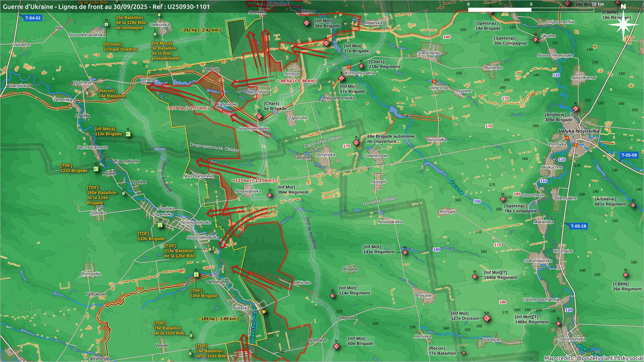Click the 5e Brigade tank unit marker
The height and width of the screenshot is (362, 644).
click(259, 116)
